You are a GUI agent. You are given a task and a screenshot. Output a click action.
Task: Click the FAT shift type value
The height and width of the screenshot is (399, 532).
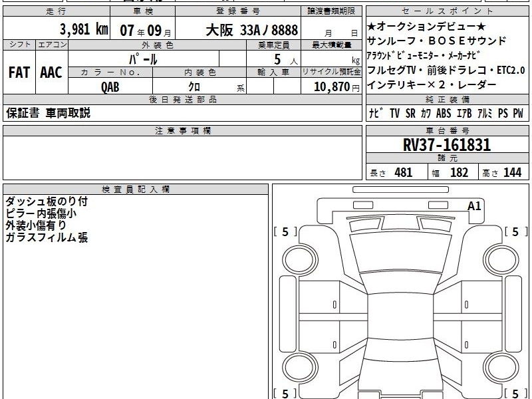pyautogui.click(x=19, y=72)
